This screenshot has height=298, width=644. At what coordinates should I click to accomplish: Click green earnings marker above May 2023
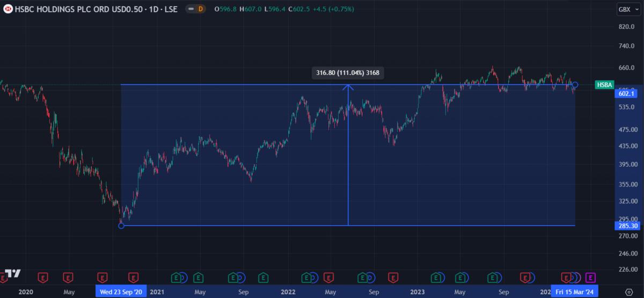pyautogui.click(x=460, y=277)
